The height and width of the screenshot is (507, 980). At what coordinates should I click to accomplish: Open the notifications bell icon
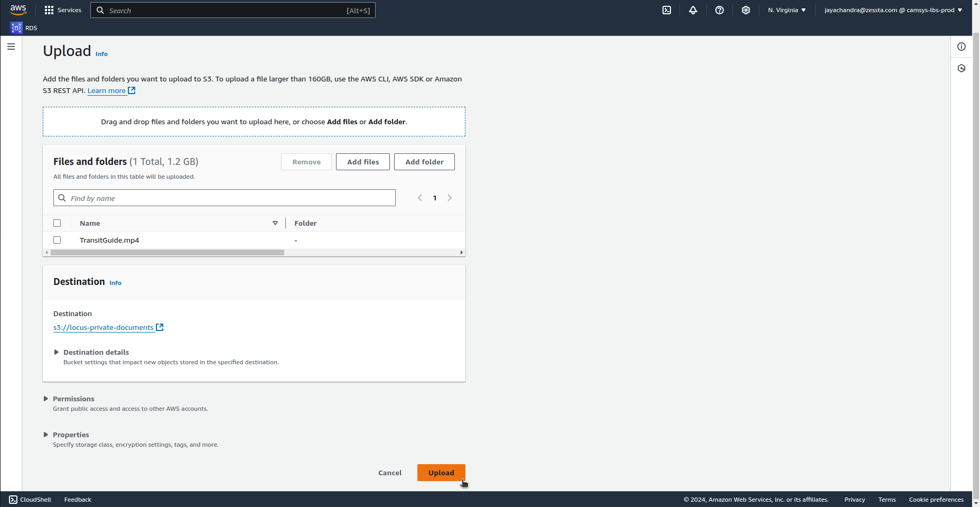point(693,10)
